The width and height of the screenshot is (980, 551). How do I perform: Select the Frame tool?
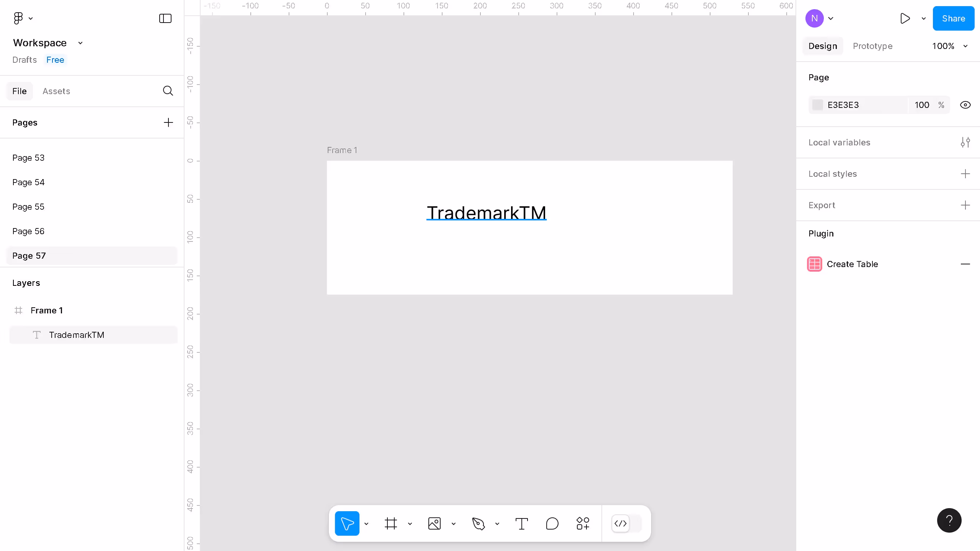390,523
